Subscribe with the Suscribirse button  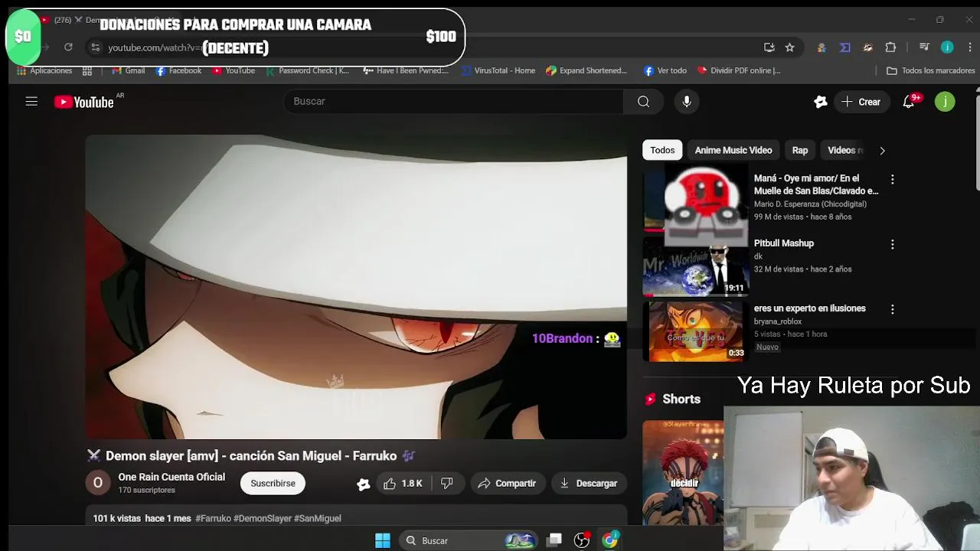[273, 483]
